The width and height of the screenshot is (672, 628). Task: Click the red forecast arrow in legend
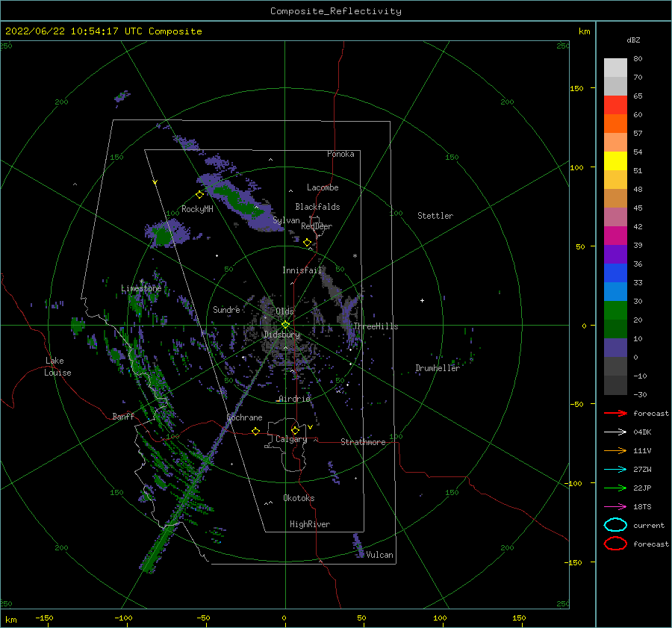coord(615,413)
